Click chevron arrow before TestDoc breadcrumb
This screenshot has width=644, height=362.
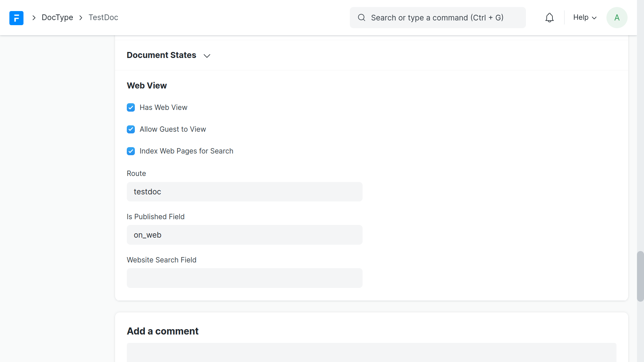(81, 18)
